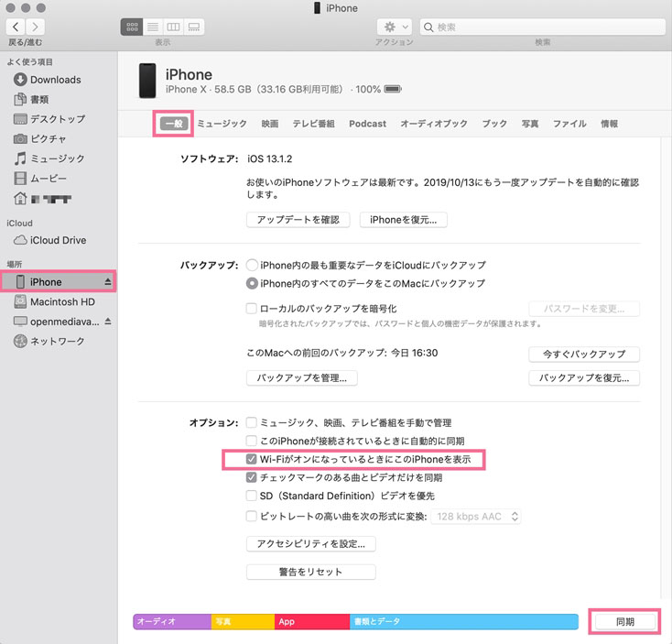This screenshot has height=644, width=672.
Task: Go forward with the right arrow button
Action: coord(35,27)
